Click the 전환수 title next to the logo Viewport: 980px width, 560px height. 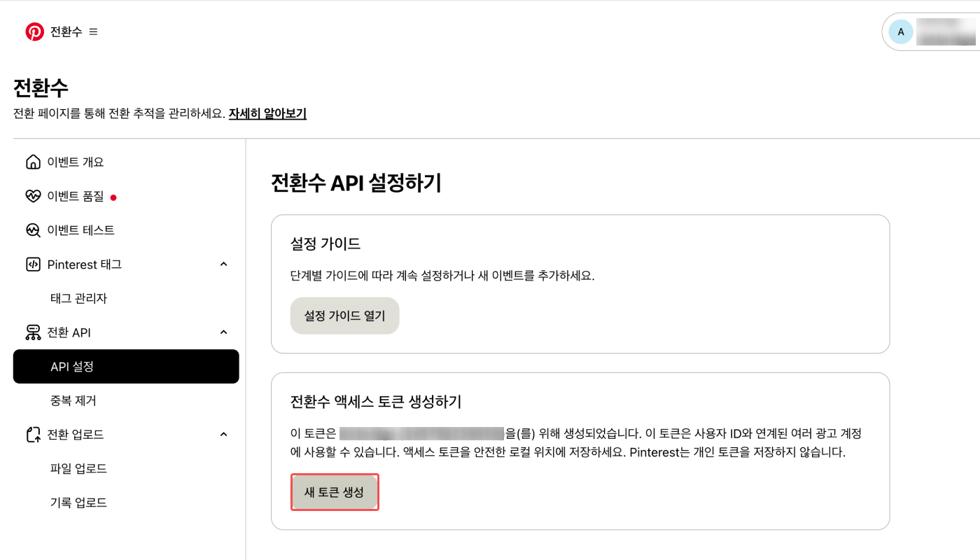[x=66, y=31]
